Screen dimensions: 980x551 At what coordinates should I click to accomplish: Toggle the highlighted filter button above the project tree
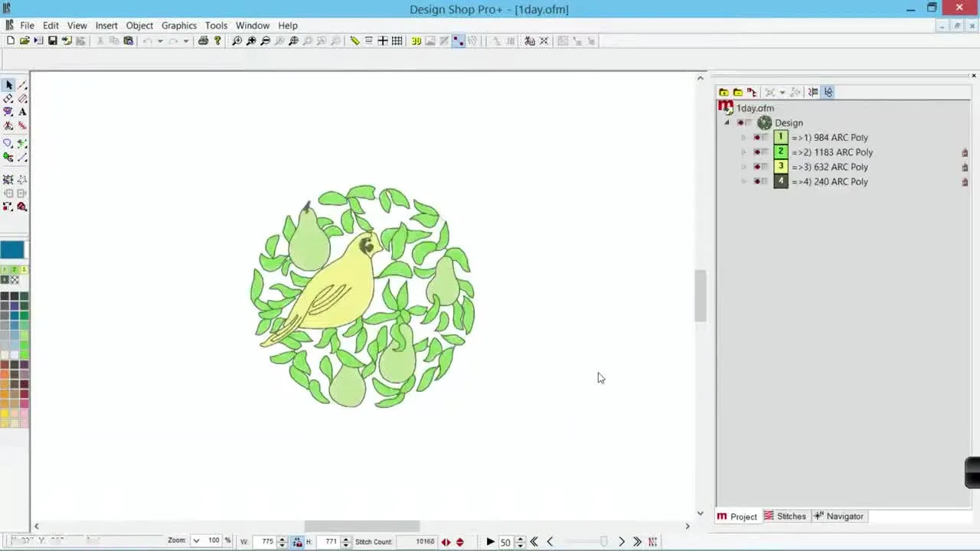coord(828,92)
